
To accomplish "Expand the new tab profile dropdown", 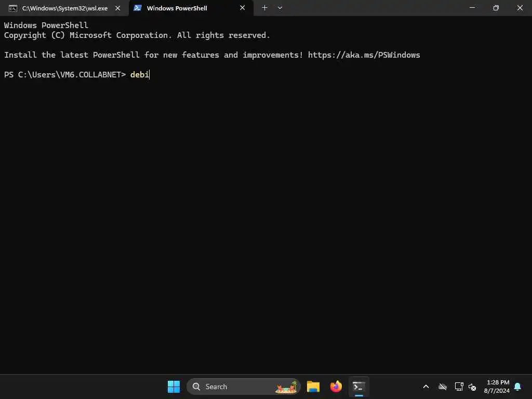I will coord(280,7).
